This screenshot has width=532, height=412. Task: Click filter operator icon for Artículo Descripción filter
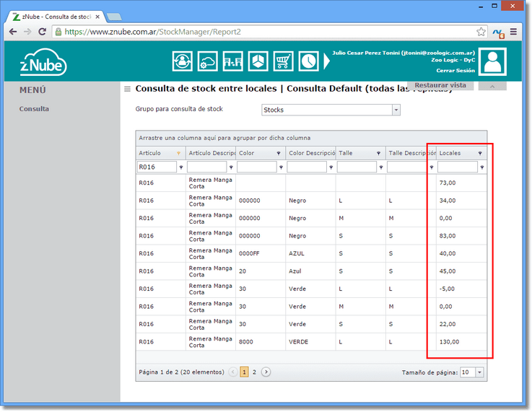point(231,167)
